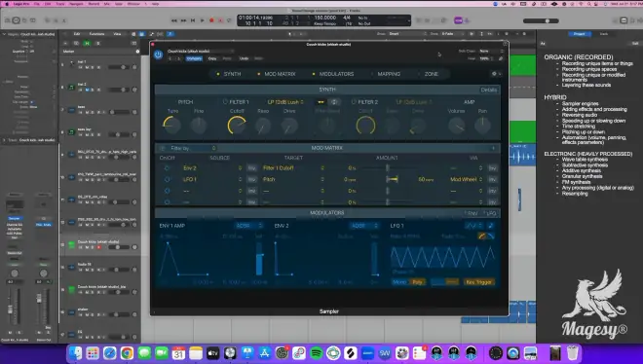Open the Sampler preset name dropdown
643x364 pixels.
tap(200, 52)
